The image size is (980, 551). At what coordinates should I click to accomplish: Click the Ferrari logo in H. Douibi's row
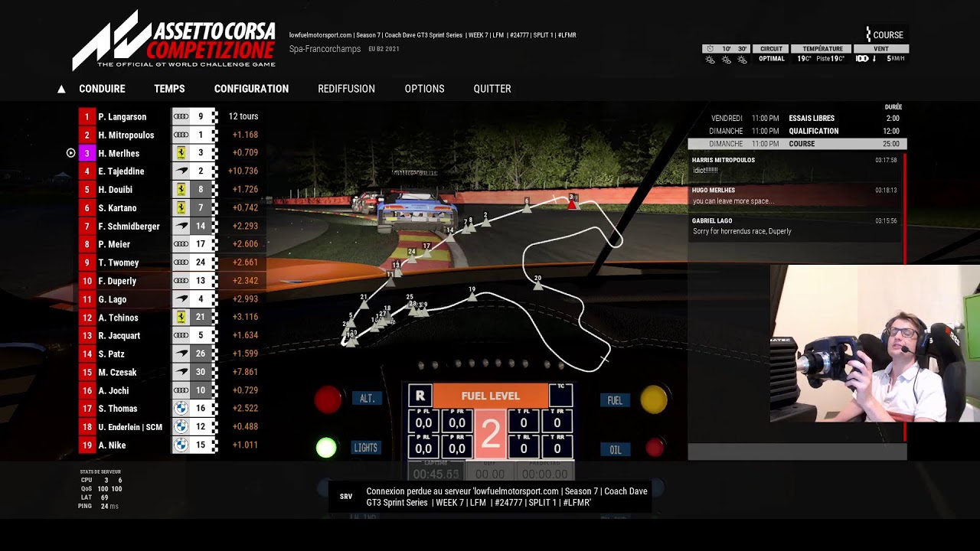(181, 190)
